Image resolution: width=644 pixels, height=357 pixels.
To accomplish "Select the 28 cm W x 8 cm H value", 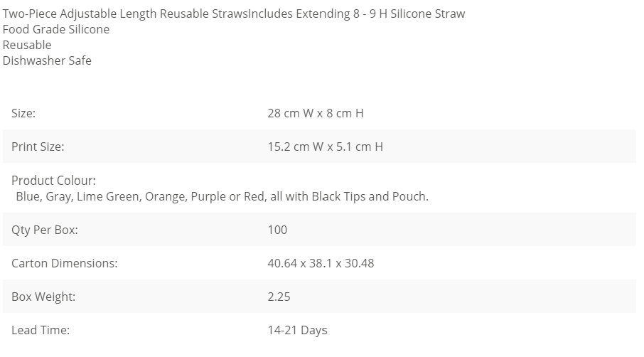I will pyautogui.click(x=316, y=113).
